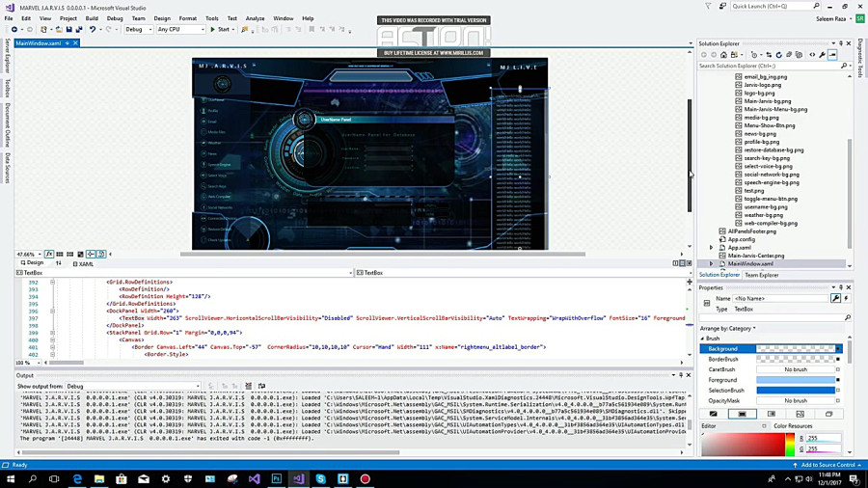Viewport: 868px width, 488px height.
Task: Open Skype from the taskbar
Action: 320,478
